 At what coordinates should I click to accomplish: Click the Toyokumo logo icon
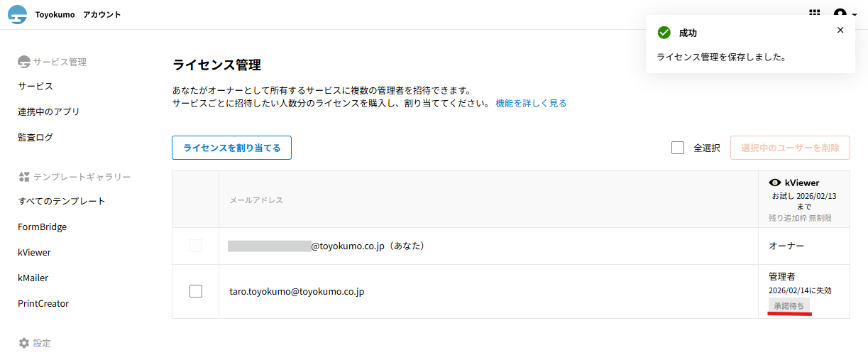click(17, 15)
